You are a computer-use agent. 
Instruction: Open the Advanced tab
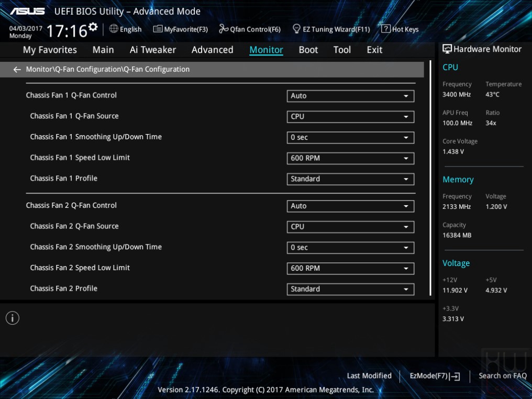(213, 50)
